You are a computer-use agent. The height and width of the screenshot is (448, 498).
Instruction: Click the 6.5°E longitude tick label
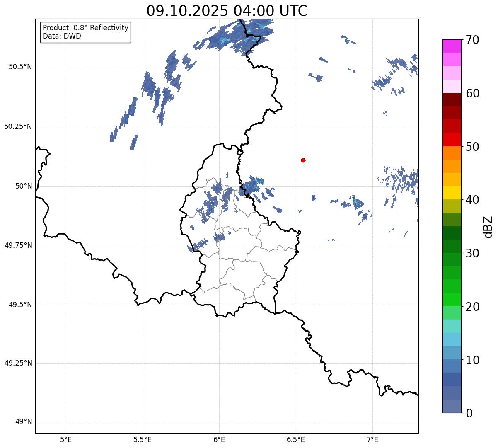pyautogui.click(x=296, y=439)
